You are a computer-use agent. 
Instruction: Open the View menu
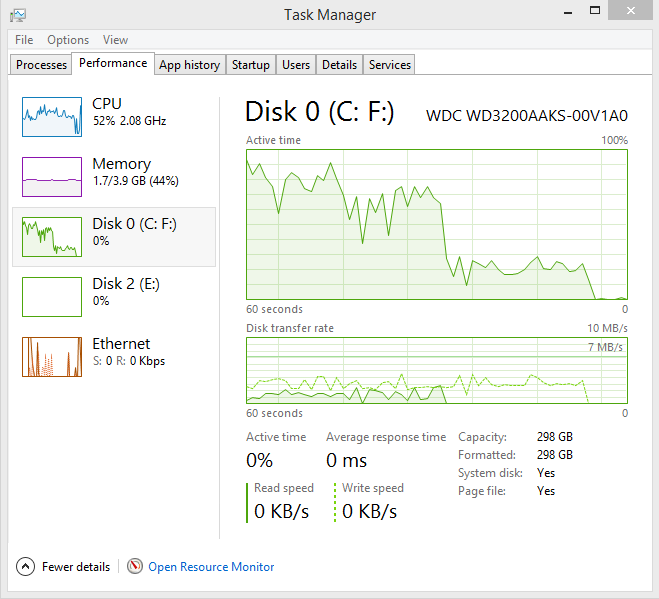pos(115,40)
